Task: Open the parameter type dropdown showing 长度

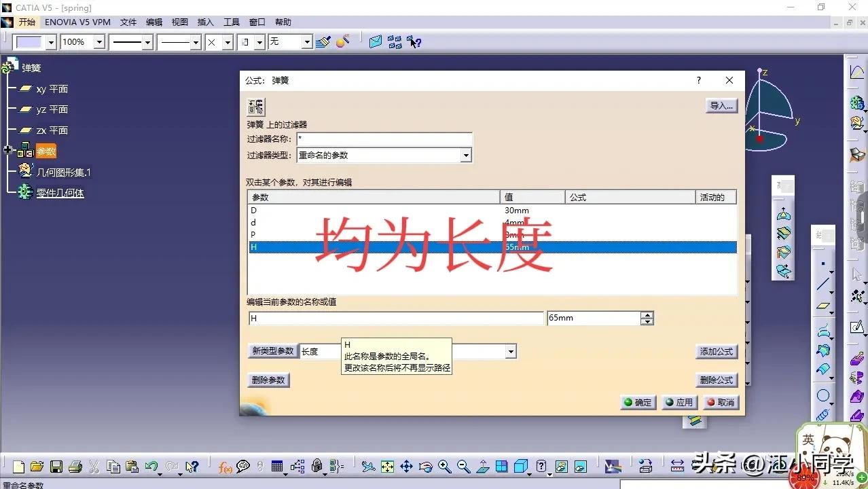Action: [x=511, y=351]
